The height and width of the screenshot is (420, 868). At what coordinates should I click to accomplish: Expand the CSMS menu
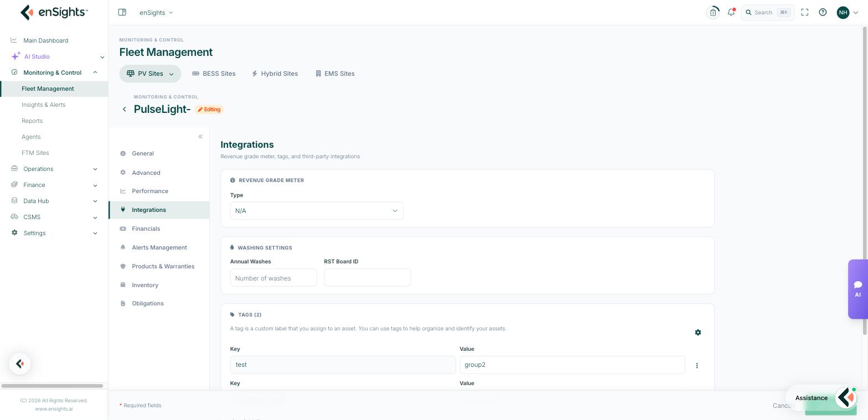point(95,217)
